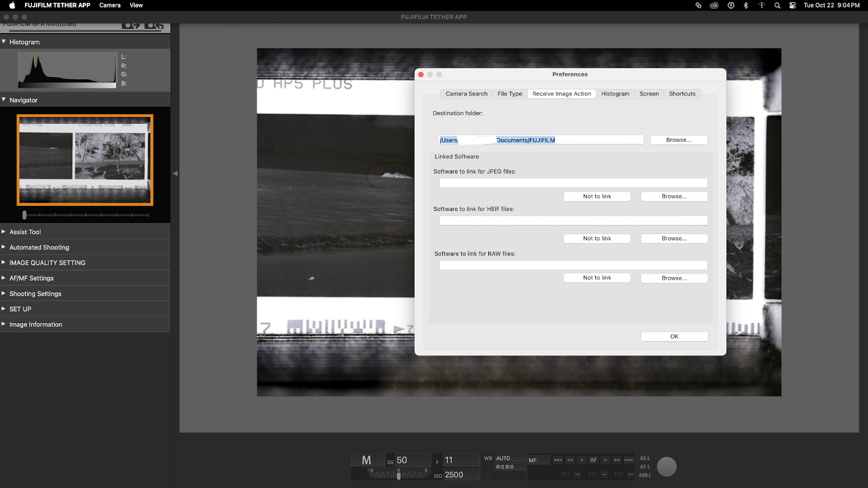Click the AF autofocus button in control bar
The width and height of the screenshot is (868, 488).
coord(593,460)
